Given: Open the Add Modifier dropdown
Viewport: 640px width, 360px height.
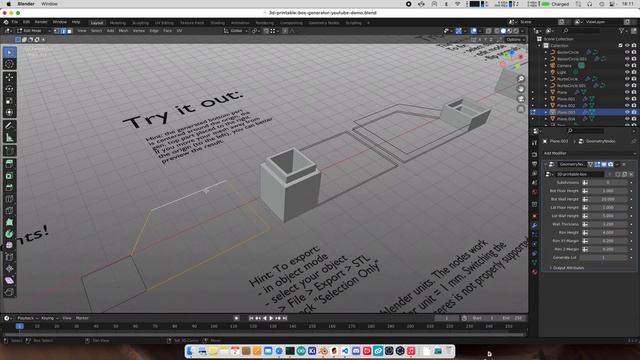Looking at the screenshot, I should [x=589, y=153].
